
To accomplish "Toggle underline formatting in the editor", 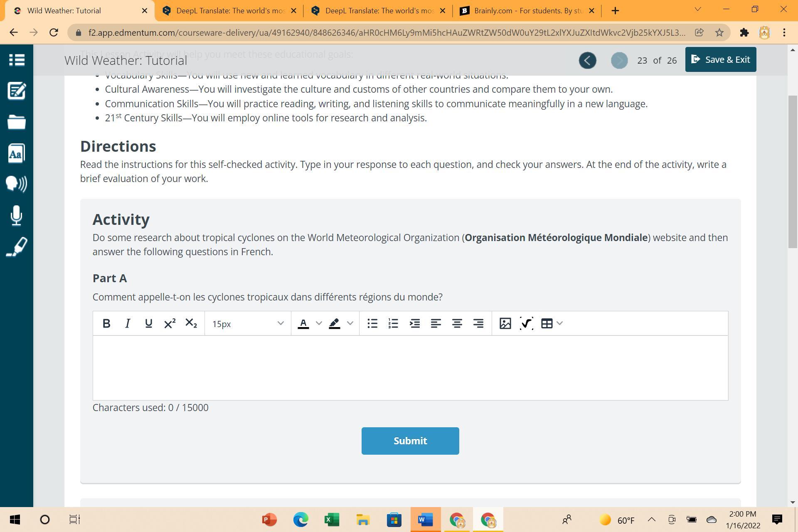I will [x=148, y=323].
